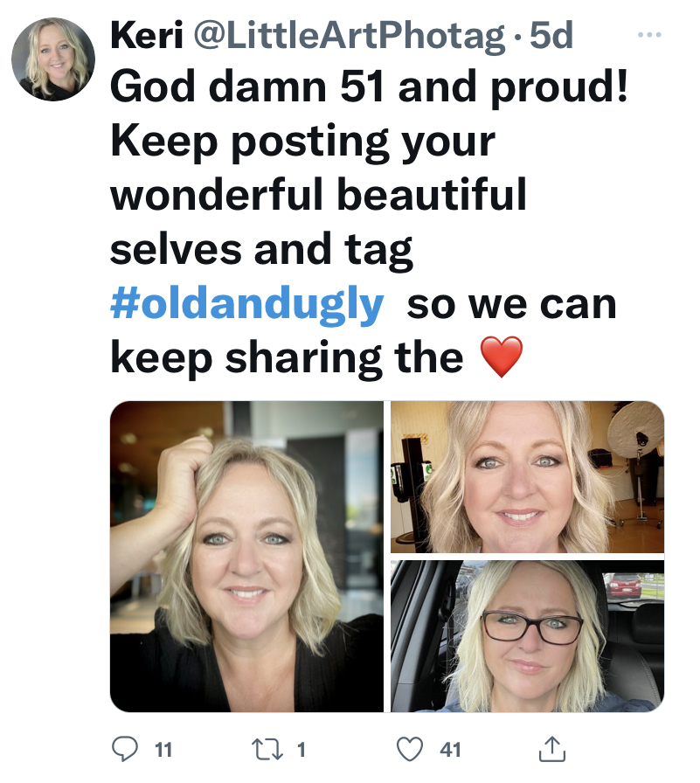Click the red heart emoji in text
Viewport: 700px width, 783px height.
[502, 357]
